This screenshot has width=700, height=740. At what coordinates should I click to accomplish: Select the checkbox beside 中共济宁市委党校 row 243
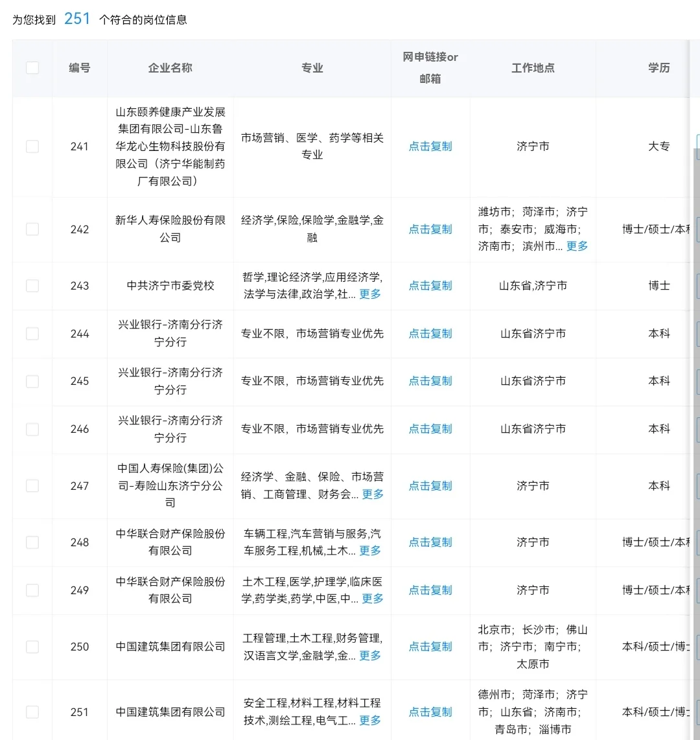tap(32, 286)
